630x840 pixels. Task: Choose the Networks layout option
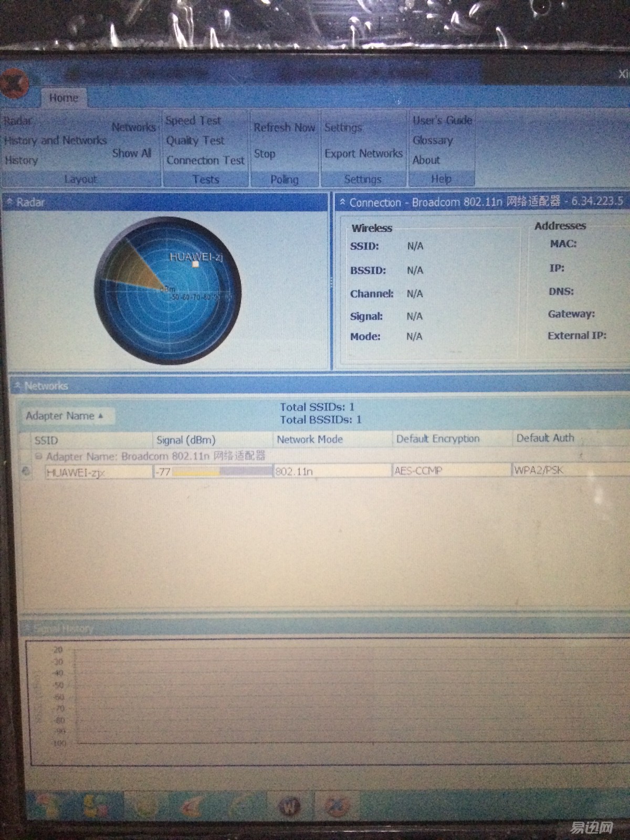[x=133, y=127]
